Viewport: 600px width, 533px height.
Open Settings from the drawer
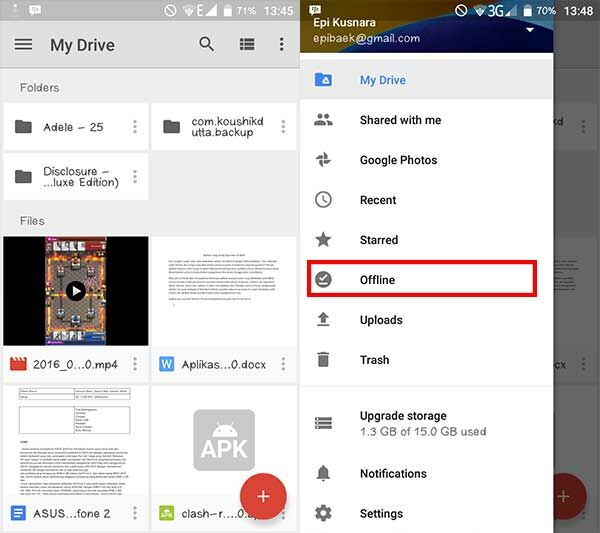coord(427,513)
